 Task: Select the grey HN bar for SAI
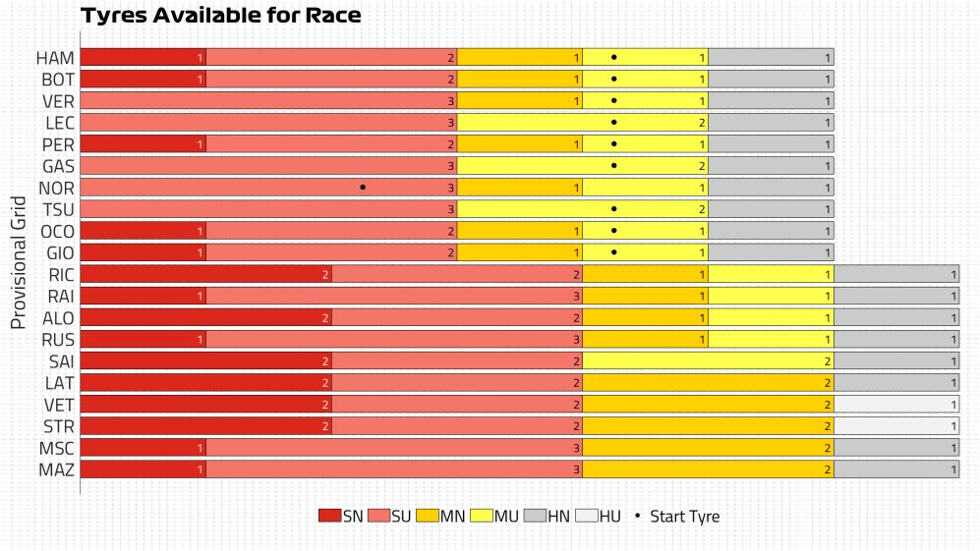coord(895,360)
